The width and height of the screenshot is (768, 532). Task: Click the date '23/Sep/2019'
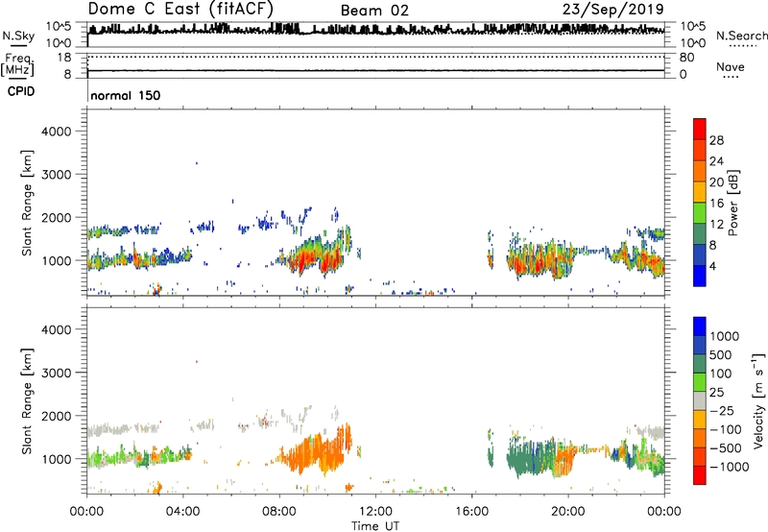pos(612,10)
